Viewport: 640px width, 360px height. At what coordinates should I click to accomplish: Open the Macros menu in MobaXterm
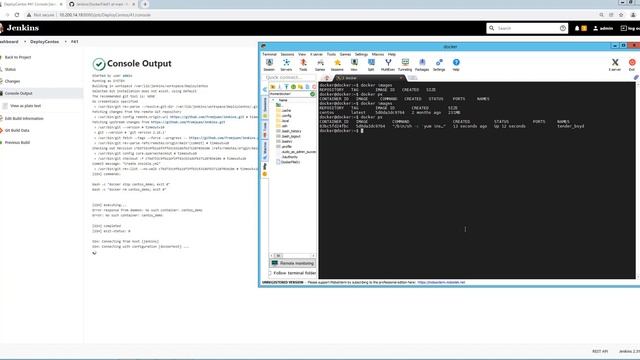pos(378,54)
